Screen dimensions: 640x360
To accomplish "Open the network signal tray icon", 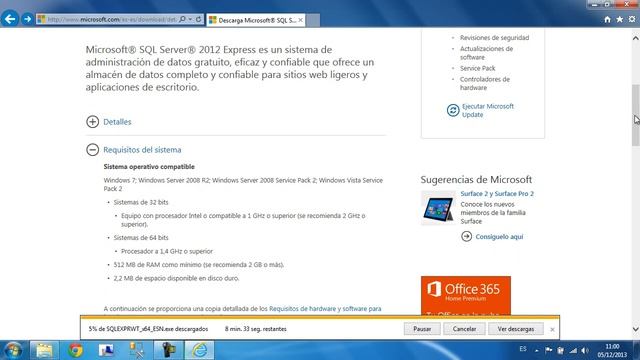I will [x=573, y=350].
